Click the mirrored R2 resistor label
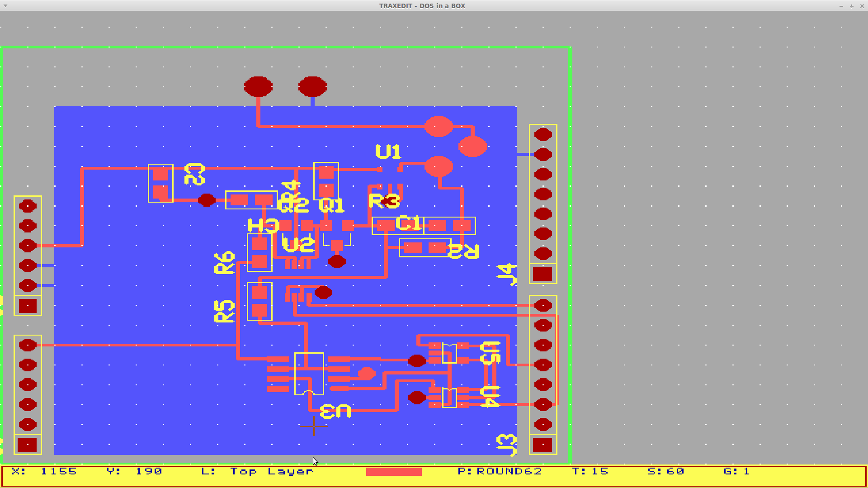This screenshot has height=488, width=868. (x=463, y=252)
